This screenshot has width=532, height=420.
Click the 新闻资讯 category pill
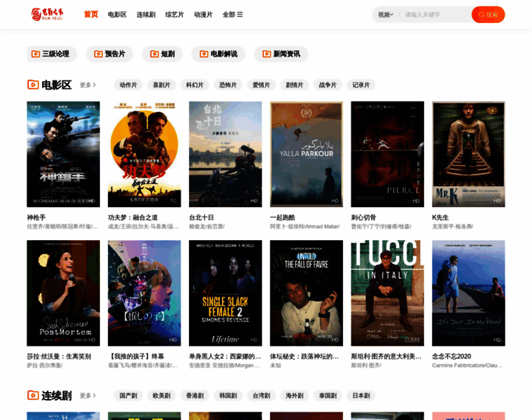coord(281,54)
